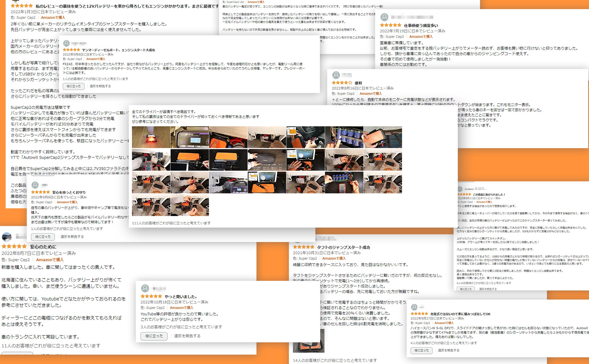Click the avatar above 安心を持っとくお守り review
This screenshot has height=364, width=589.
(x=35, y=185)
